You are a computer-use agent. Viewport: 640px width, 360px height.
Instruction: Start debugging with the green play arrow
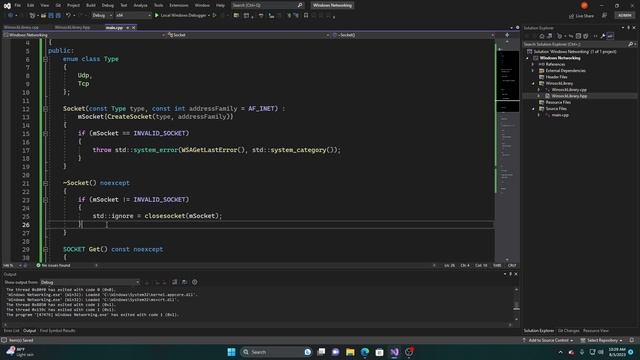click(x=156, y=16)
